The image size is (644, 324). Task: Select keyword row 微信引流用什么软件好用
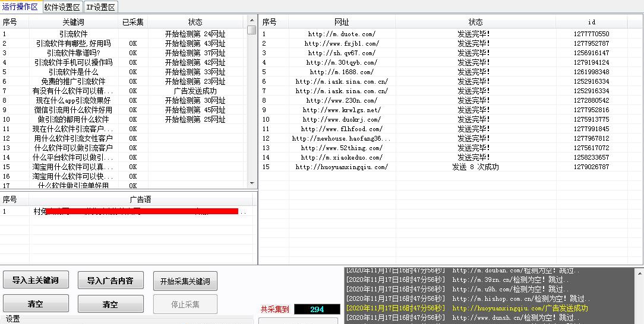(74, 110)
